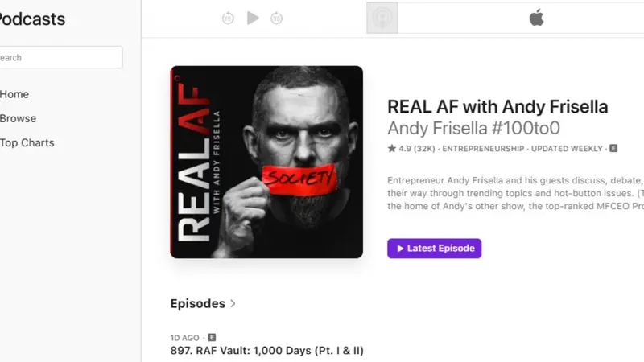The height and width of the screenshot is (362, 644).
Task: Open the Browse sidebar item
Action: tap(18, 118)
